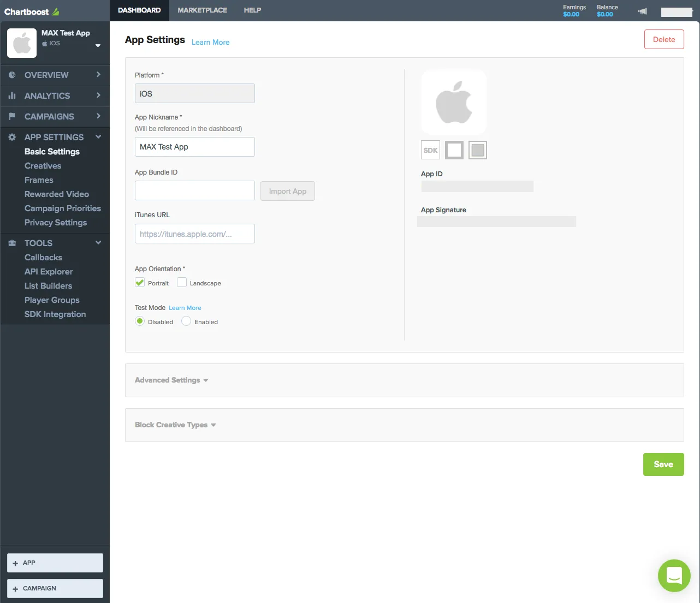Click the add Campaign button
Image resolution: width=700 pixels, height=603 pixels.
(55, 588)
